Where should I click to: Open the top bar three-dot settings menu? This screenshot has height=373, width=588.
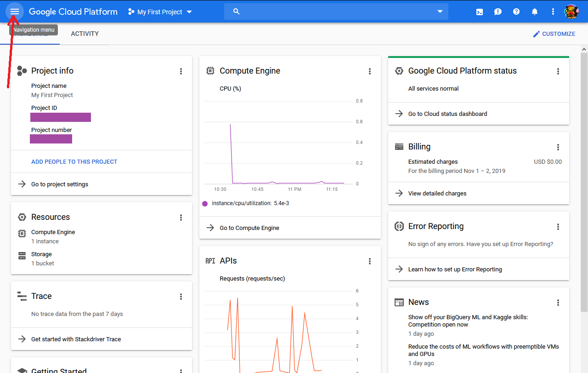553,11
